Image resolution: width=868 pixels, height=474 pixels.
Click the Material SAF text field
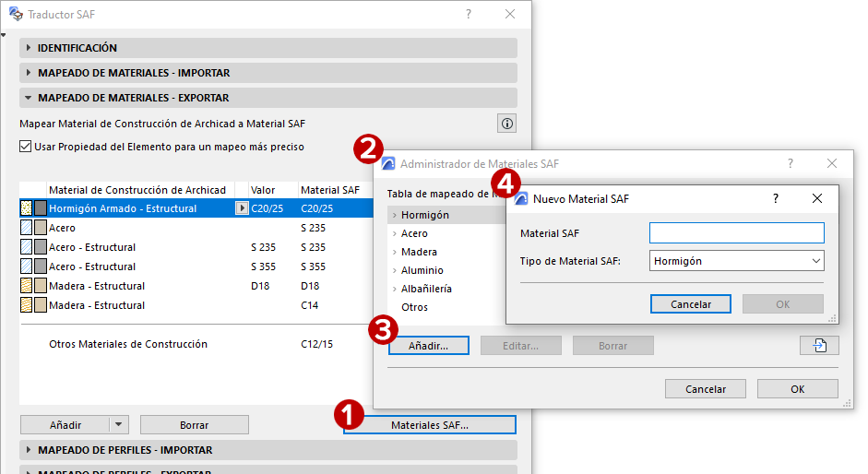(737, 233)
